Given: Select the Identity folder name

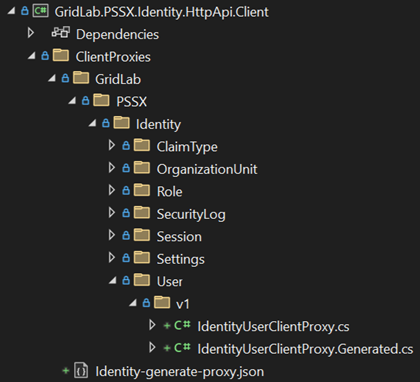Looking at the screenshot, I should point(158,125).
